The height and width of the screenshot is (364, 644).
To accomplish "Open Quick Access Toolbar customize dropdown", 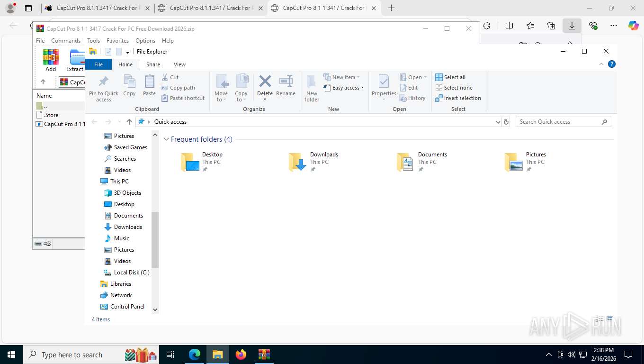I will [x=127, y=52].
